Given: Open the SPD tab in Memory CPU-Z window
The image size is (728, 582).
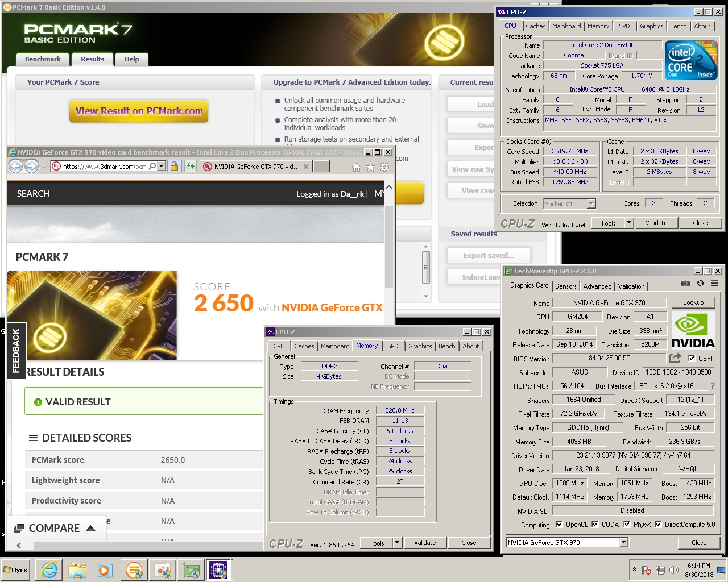Looking at the screenshot, I should click(x=393, y=346).
